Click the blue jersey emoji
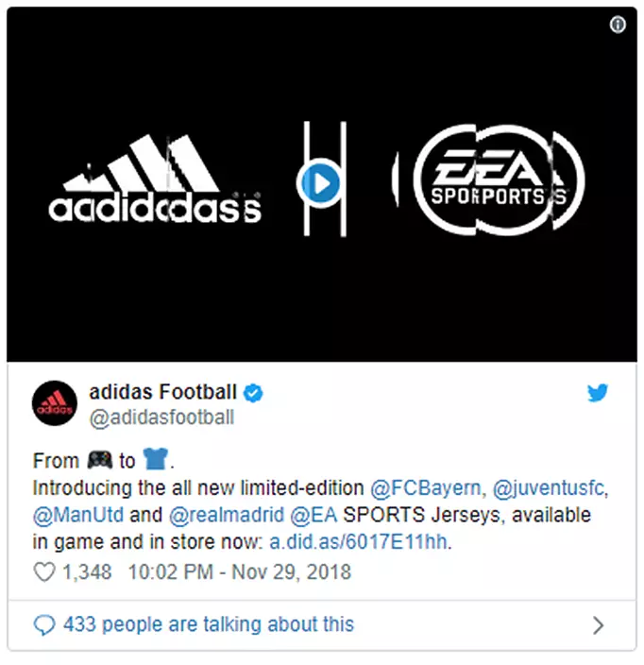Viewport: 644px width, 665px height. point(157,460)
